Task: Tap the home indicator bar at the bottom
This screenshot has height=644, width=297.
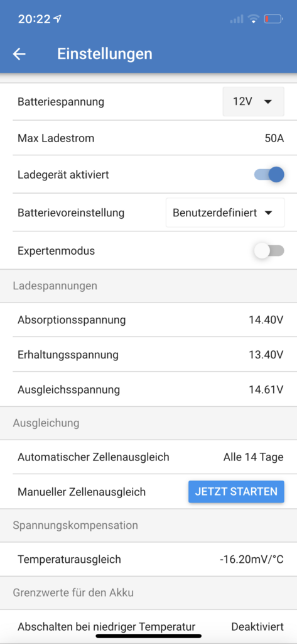Action: (148, 636)
